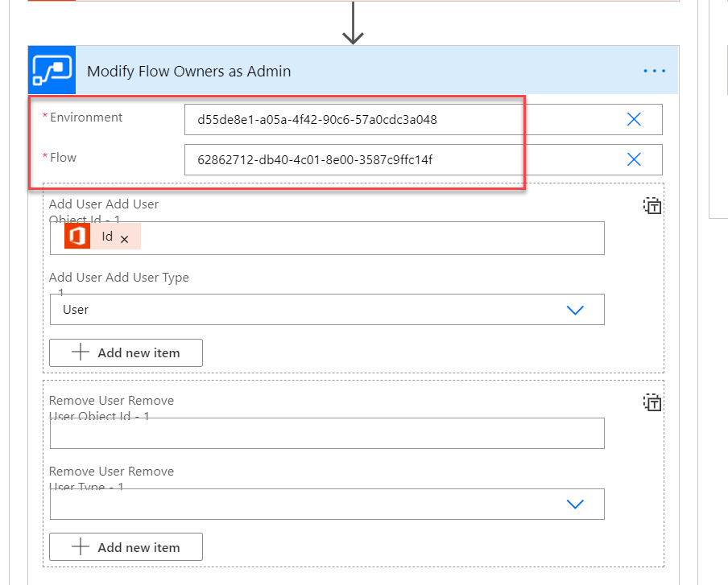Click the Office 365 logo inside the Id token

tap(76, 237)
